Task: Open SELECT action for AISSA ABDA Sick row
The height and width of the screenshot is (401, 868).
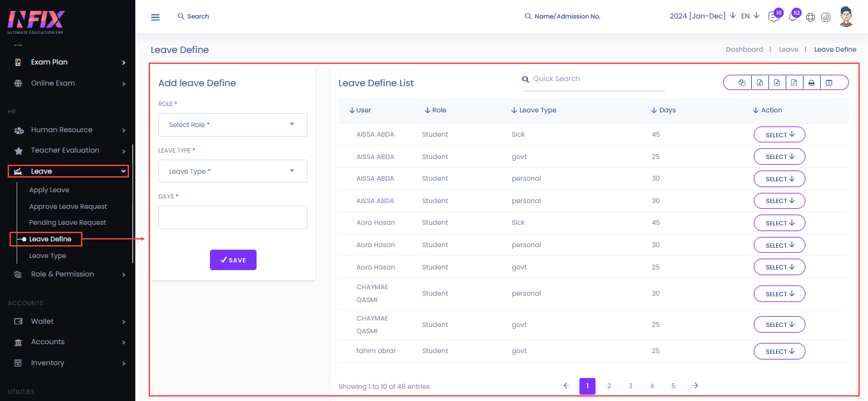Action: pyautogui.click(x=779, y=135)
